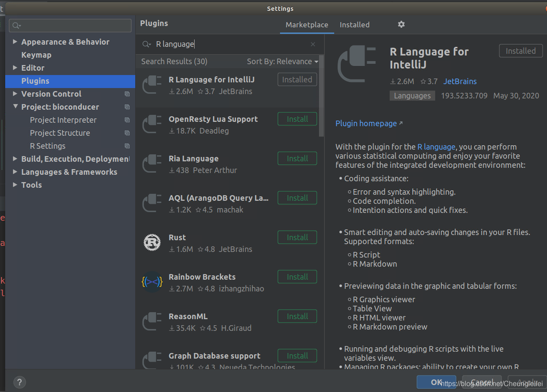Image resolution: width=547 pixels, height=392 pixels.
Task: Click the AQL ArangoDB plugin plug icon
Action: tap(152, 203)
